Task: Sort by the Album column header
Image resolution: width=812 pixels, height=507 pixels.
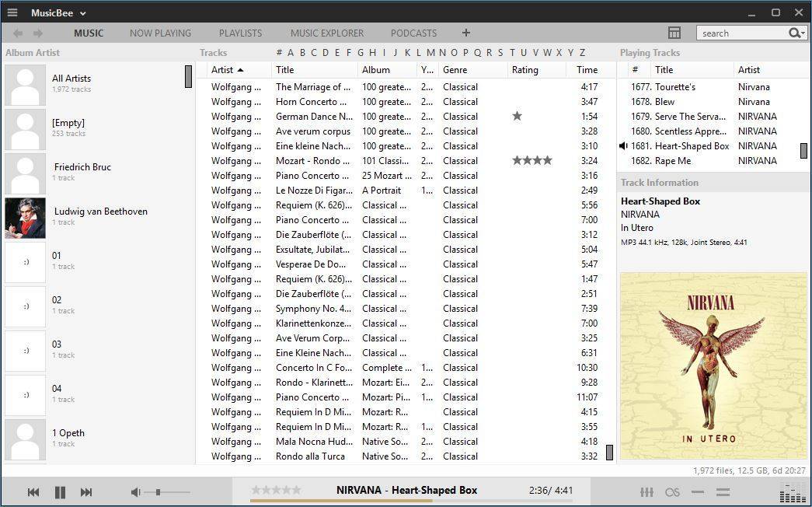Action: (x=388, y=69)
